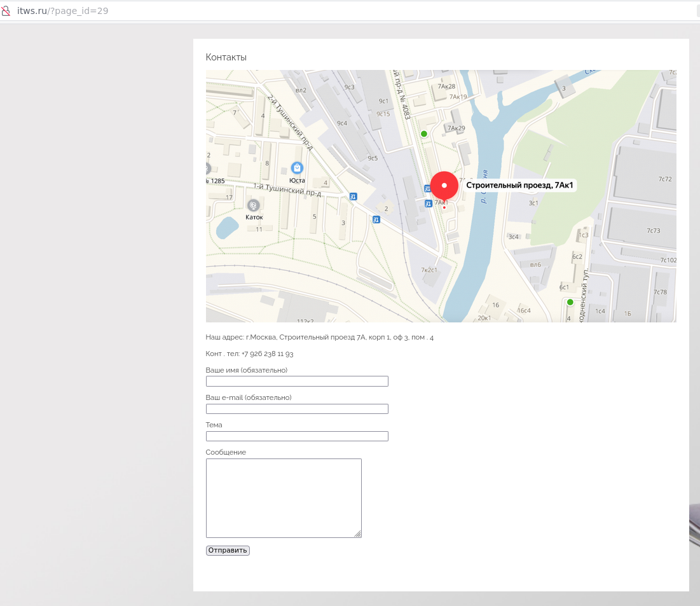Click the 2-й Тушинский пр-д street label
This screenshot has height=606, width=700.
(x=290, y=122)
